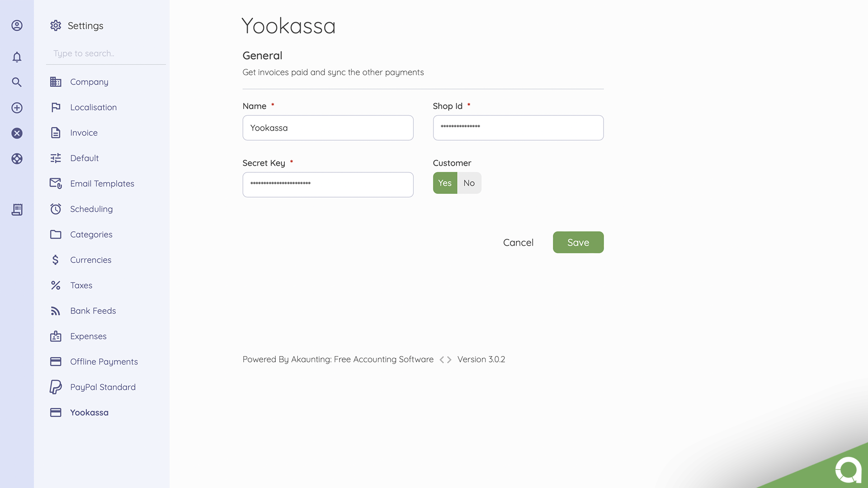Cancel the Yookassa changes
Image resolution: width=868 pixels, height=488 pixels.
(518, 242)
